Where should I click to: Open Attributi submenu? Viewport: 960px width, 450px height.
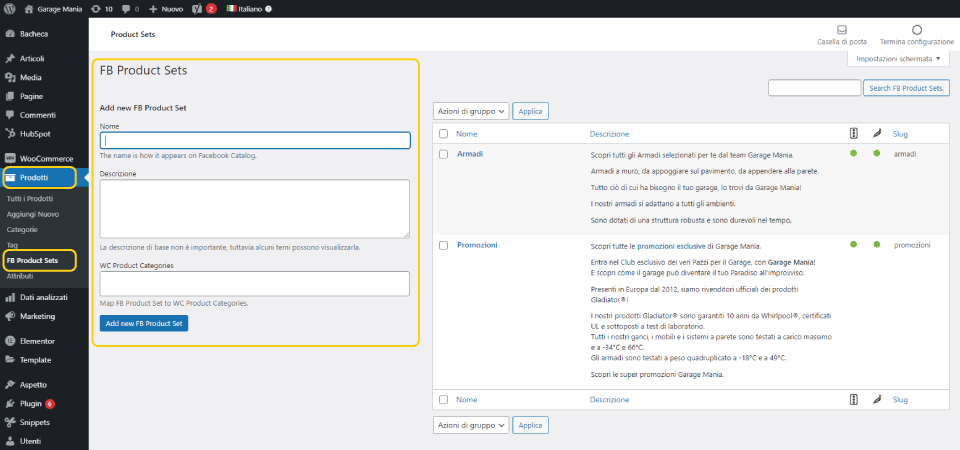pyautogui.click(x=20, y=276)
